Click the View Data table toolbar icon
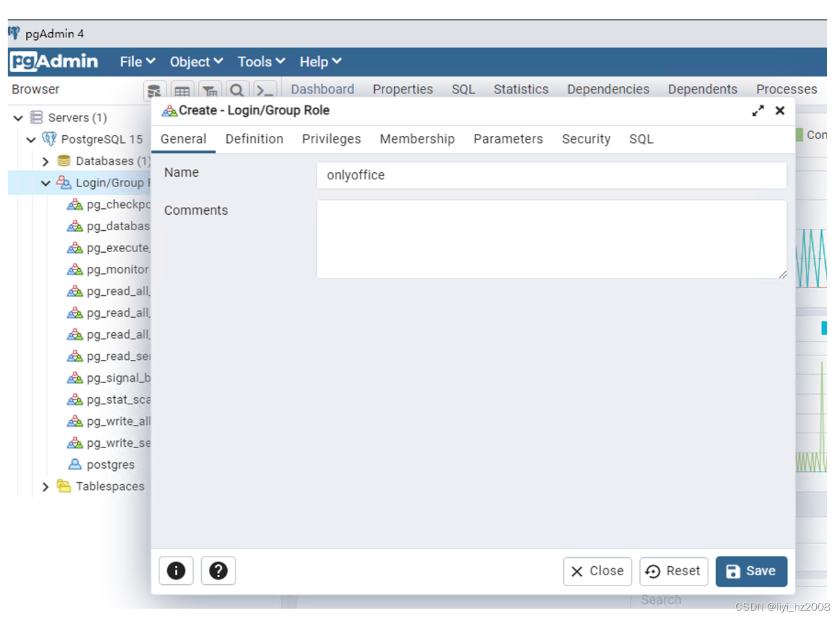The width and height of the screenshot is (840, 619). (183, 91)
